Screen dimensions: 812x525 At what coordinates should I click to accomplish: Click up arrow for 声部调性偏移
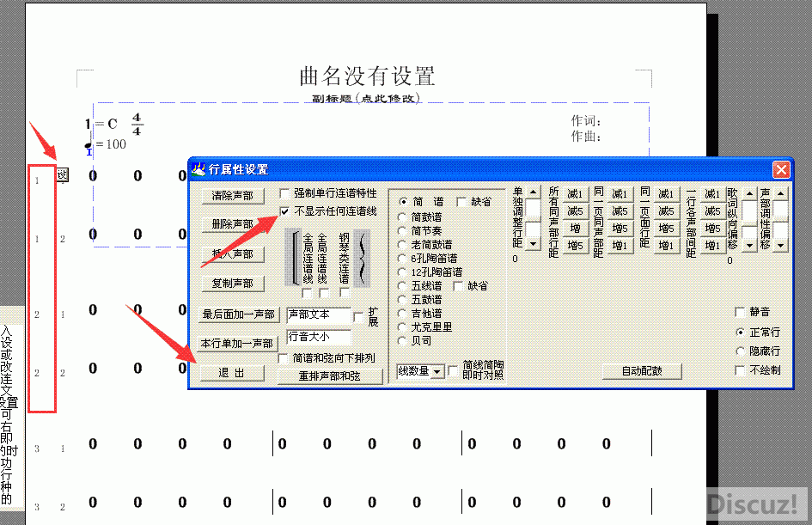(x=780, y=194)
